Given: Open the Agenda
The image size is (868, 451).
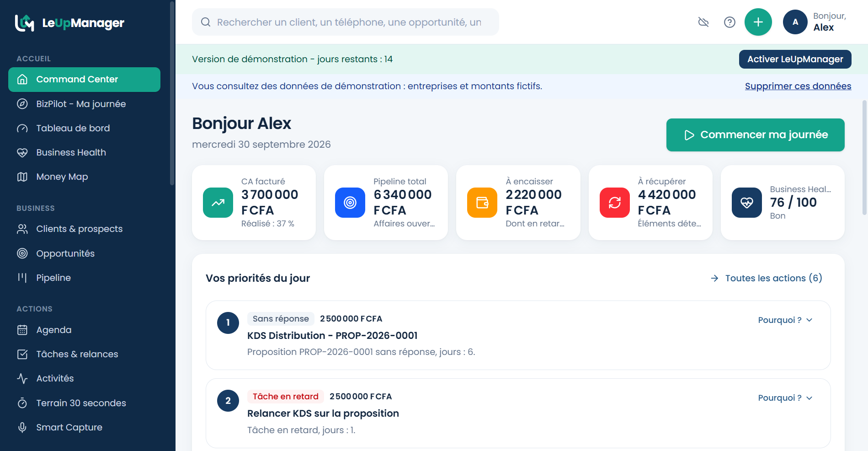Looking at the screenshot, I should [84, 330].
